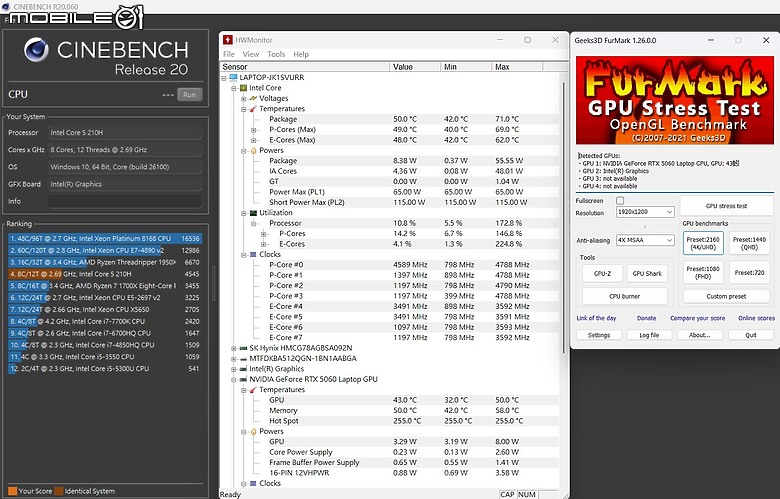Click the CPU chip icon beside Intel Core
This screenshot has height=499, width=780.
coord(243,88)
